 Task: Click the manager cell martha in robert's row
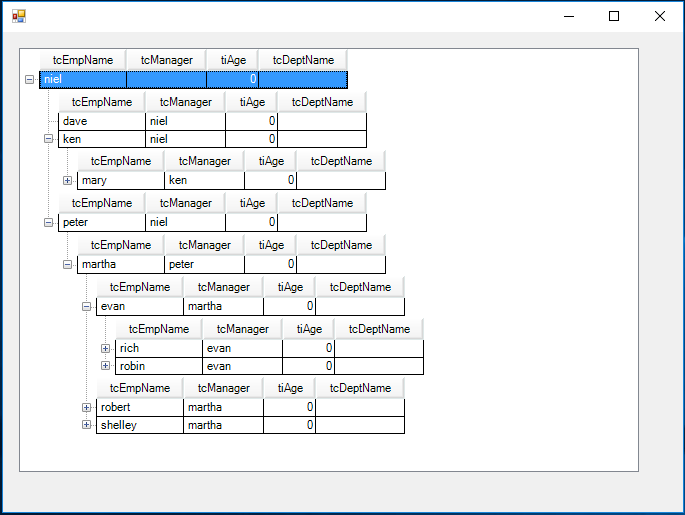(x=224, y=407)
